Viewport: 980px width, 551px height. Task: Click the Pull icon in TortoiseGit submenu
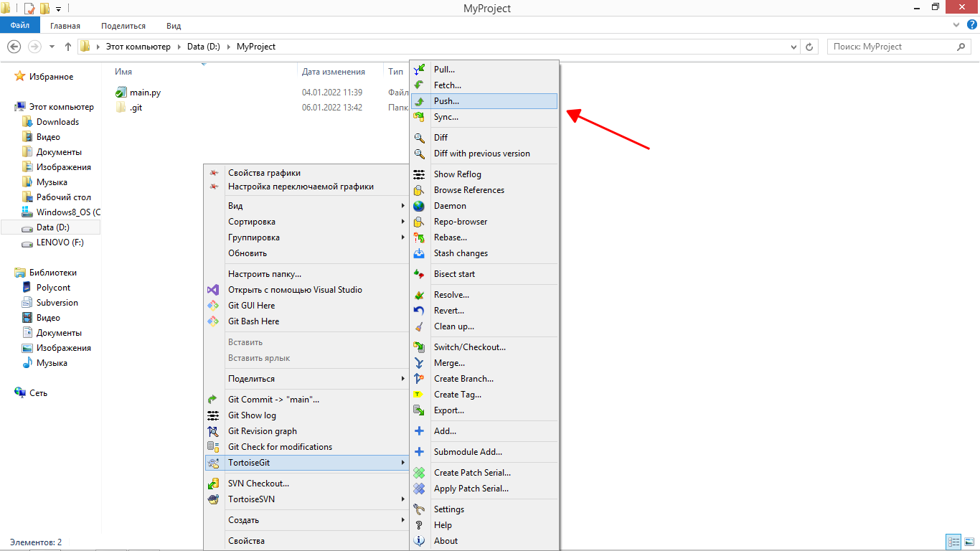(420, 70)
